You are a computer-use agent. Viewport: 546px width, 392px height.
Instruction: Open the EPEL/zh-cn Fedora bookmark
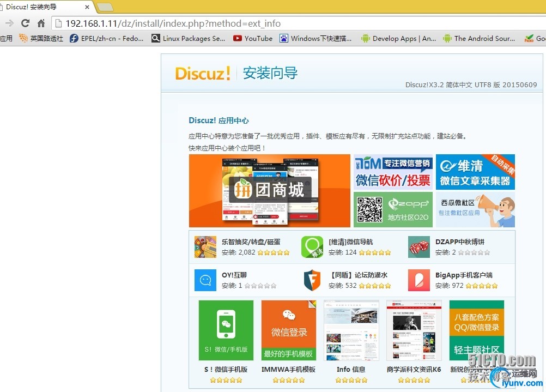107,38
